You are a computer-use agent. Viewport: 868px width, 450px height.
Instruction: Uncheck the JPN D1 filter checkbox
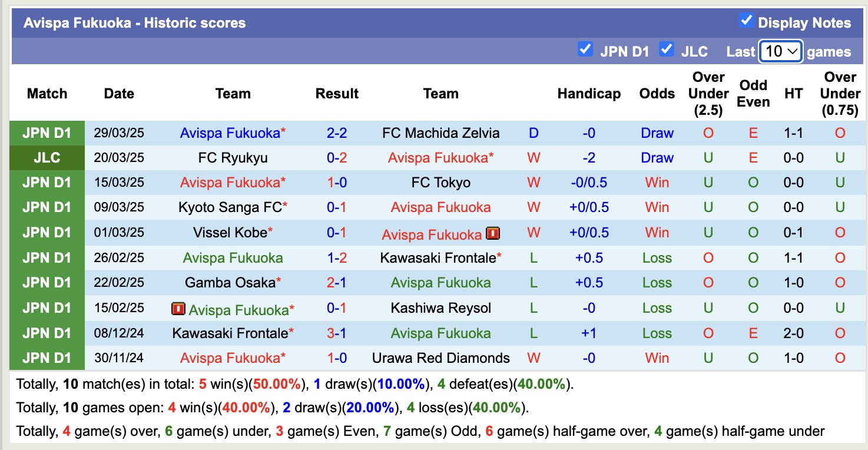(x=585, y=50)
